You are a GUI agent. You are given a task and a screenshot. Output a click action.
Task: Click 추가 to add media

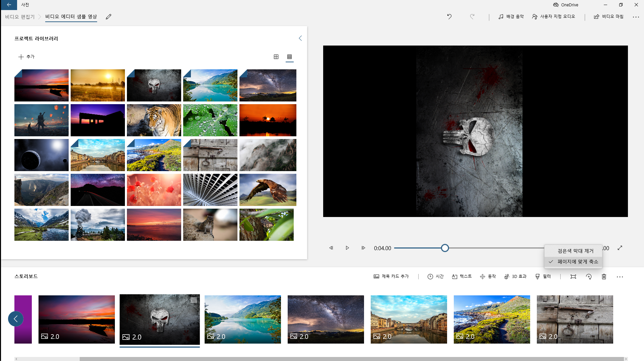pos(26,57)
